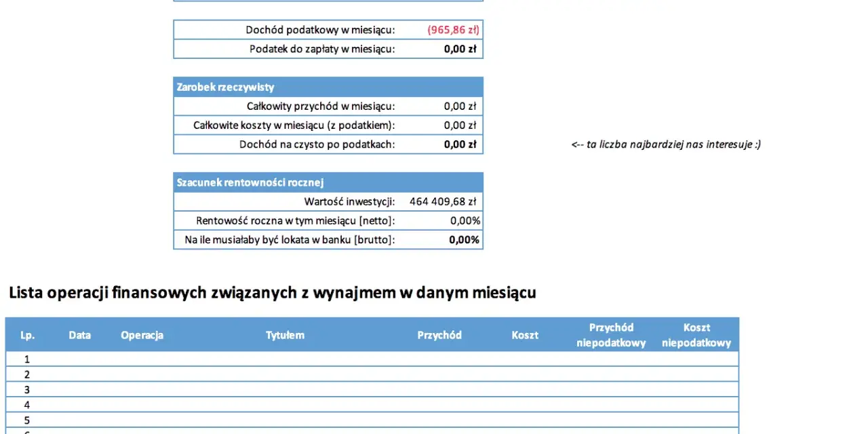Click the 'Tytułem' column header
The width and height of the screenshot is (868, 434).
(x=285, y=335)
